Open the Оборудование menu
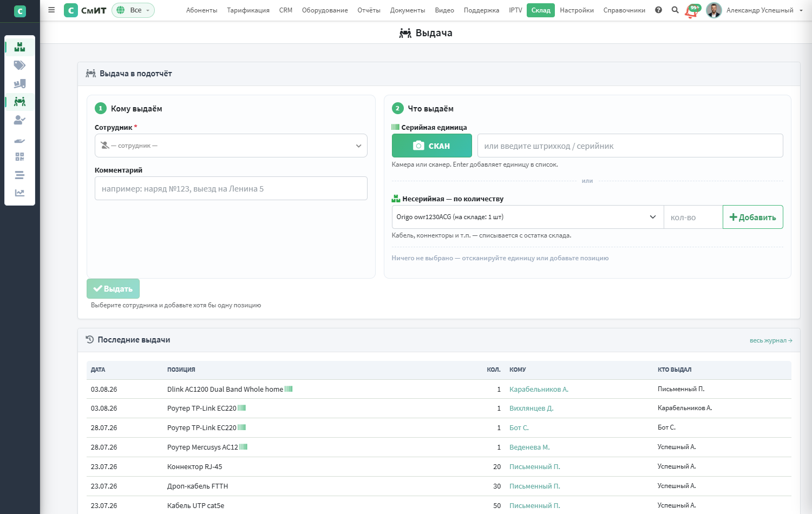812x514 pixels. coord(325,10)
